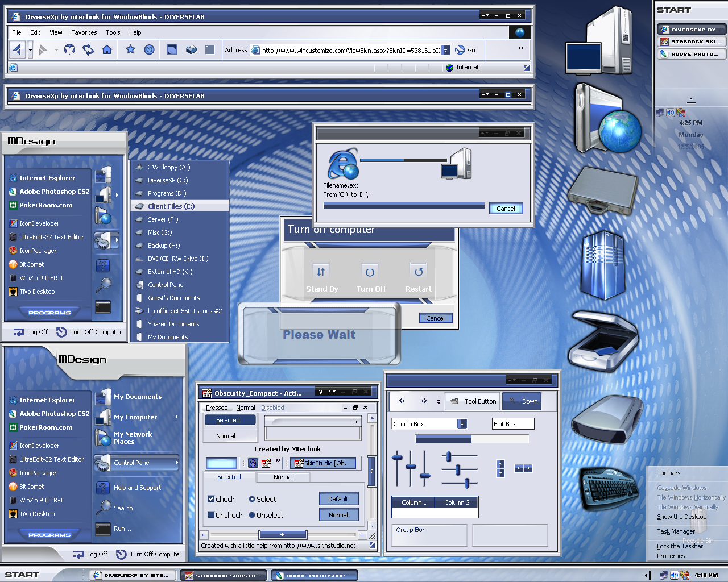The height and width of the screenshot is (582, 728).
Task: Click the magnifier search icon in compact MDesign menu
Action: (x=103, y=285)
